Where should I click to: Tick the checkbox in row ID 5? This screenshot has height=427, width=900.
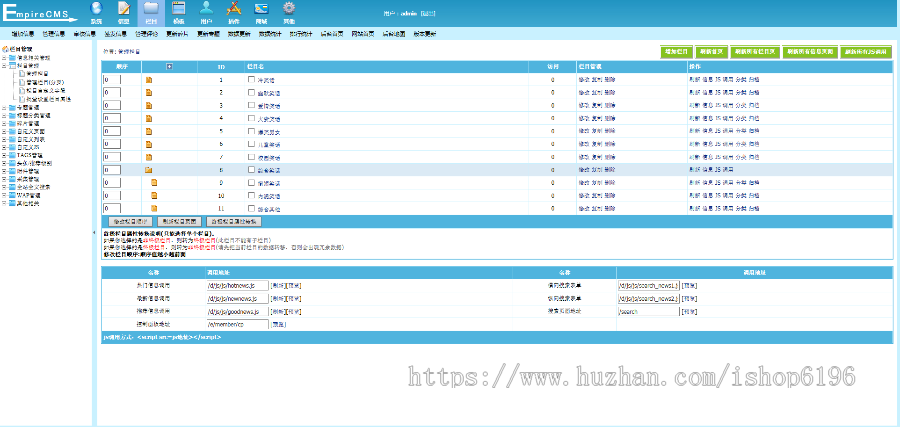[251, 131]
